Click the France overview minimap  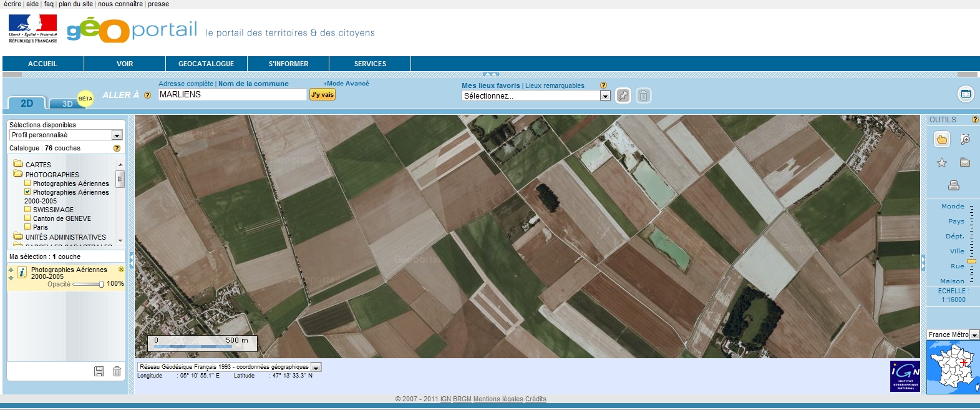point(952,367)
